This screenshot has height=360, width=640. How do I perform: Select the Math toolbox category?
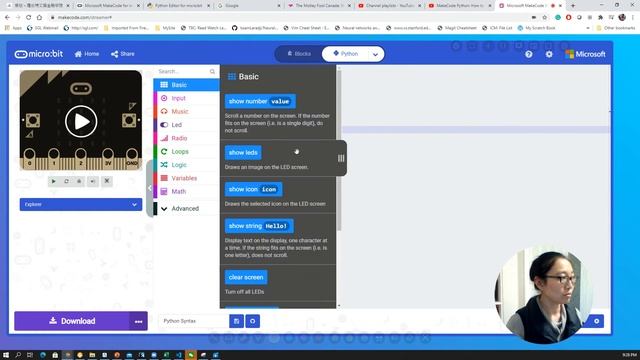pyautogui.click(x=187, y=191)
